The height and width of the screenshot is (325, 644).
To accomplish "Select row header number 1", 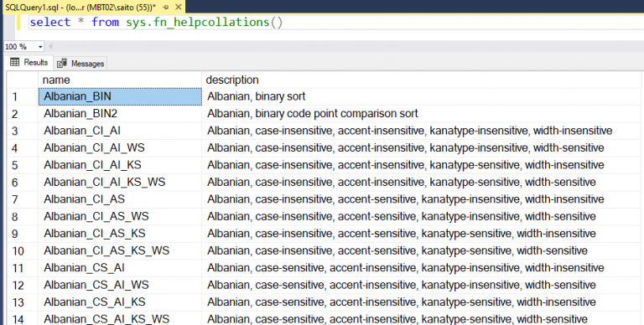I will [x=22, y=96].
